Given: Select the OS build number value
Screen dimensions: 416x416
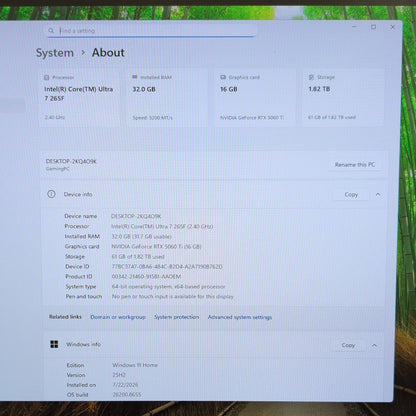Looking at the screenshot, I should (127, 395).
